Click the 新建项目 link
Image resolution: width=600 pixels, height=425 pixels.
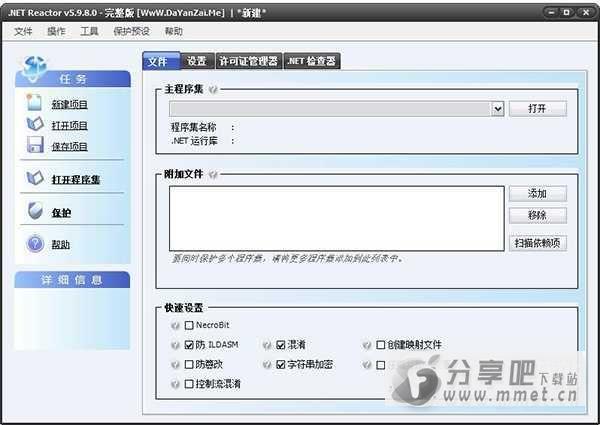click(70, 104)
